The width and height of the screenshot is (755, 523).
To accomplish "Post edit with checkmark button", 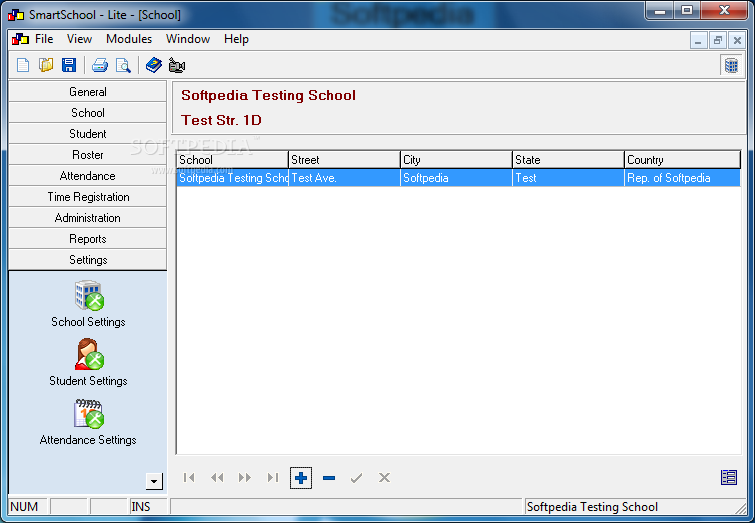I will tap(356, 478).
